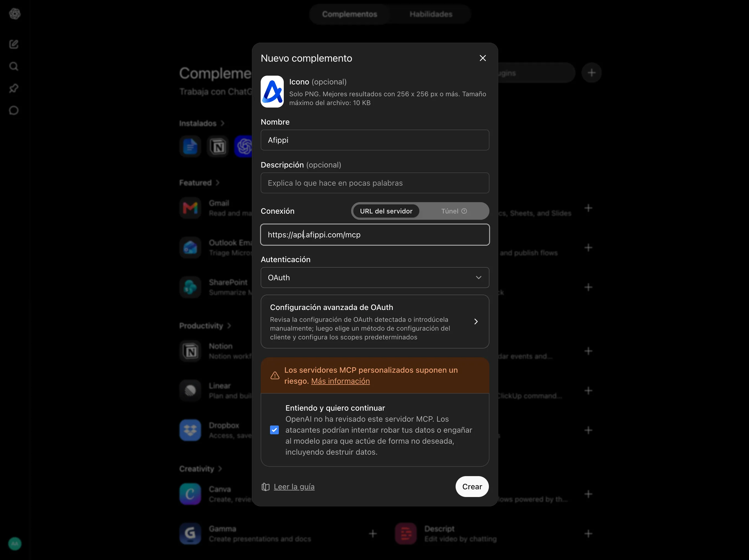Screen dimensions: 749x560
Task: Add the plugin in the Dropbox row via plus
Action: (x=588, y=430)
